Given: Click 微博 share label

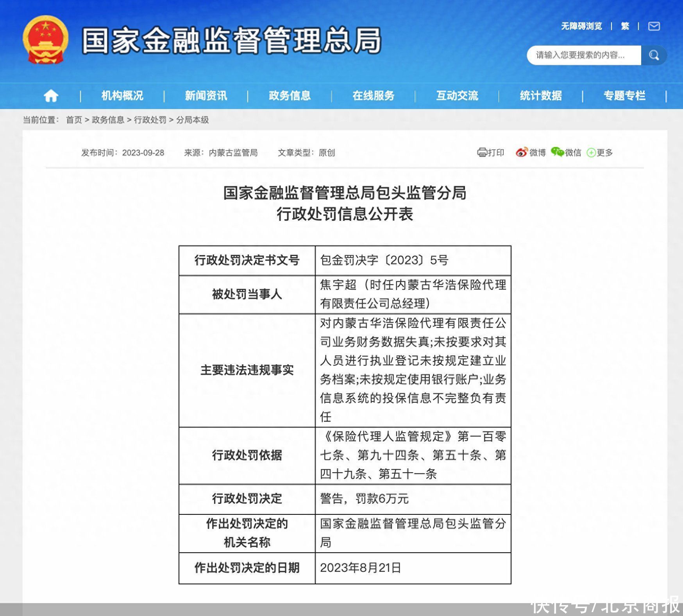Looking at the screenshot, I should pos(538,153).
